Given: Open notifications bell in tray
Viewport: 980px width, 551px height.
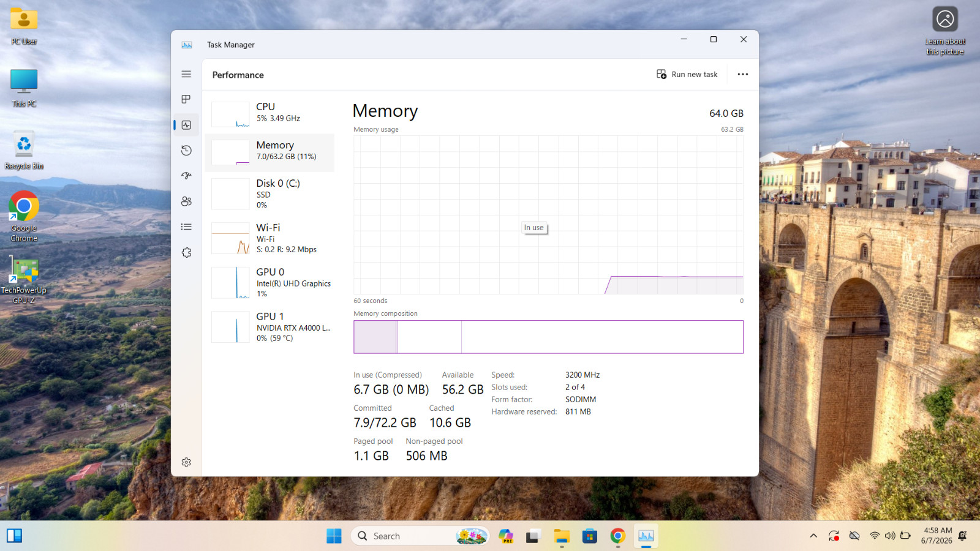Looking at the screenshot, I should tap(962, 536).
